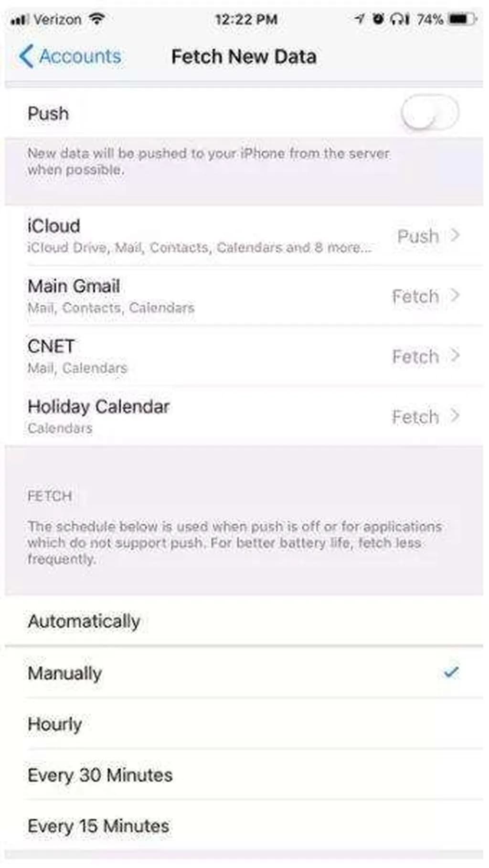Tap the location services arrow icon

[359, 19]
